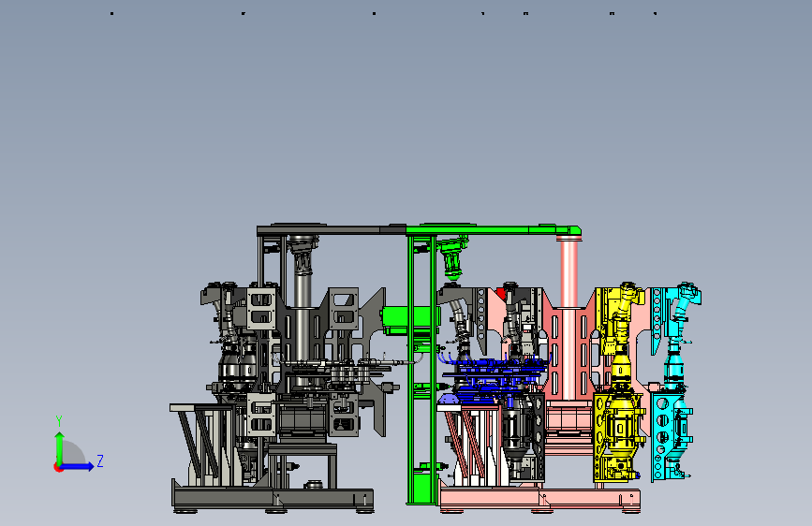Select the yellow robot assembly

coord(619,383)
